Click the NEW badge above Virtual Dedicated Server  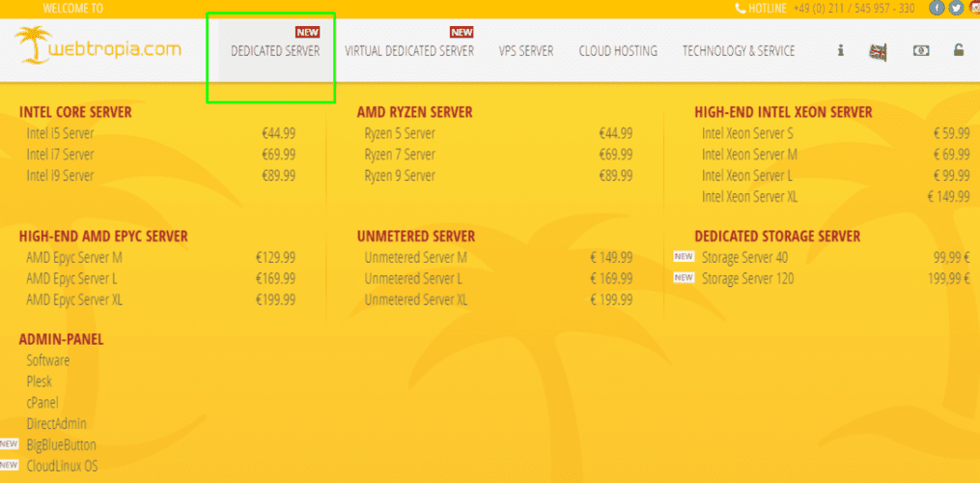click(x=462, y=32)
